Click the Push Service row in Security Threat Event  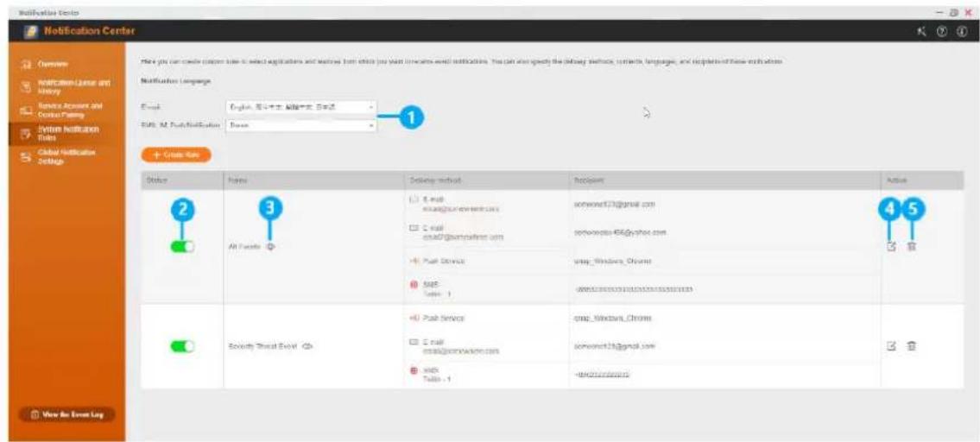[487, 319]
